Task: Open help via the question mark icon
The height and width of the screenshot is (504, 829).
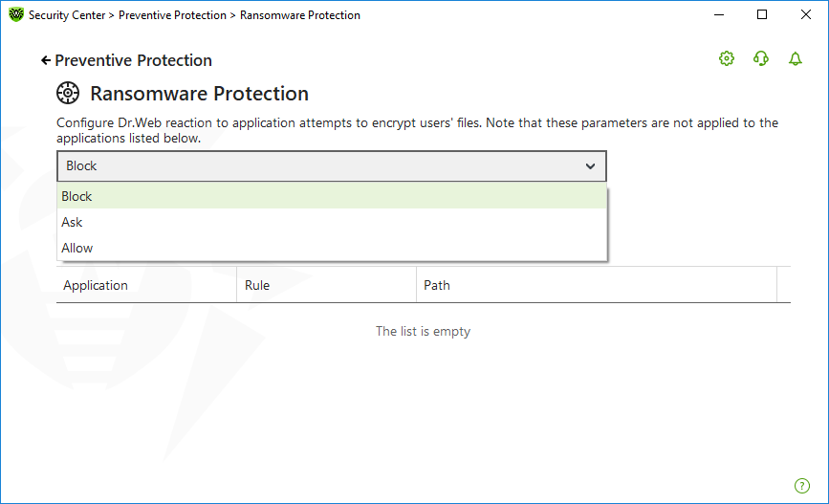Action: [x=802, y=486]
